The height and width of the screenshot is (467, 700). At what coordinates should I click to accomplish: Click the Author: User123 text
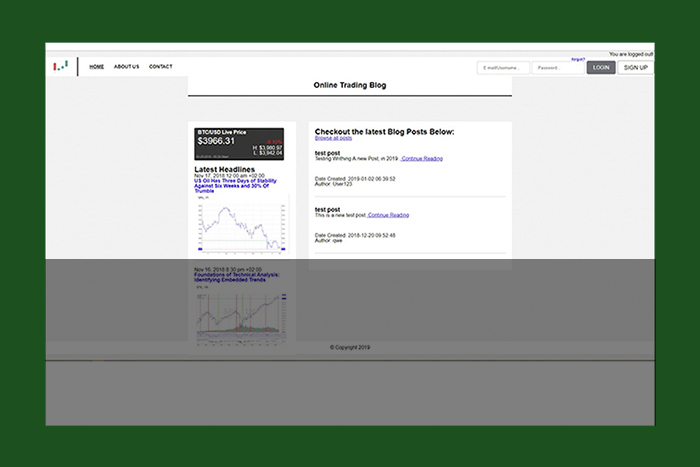[333, 184]
